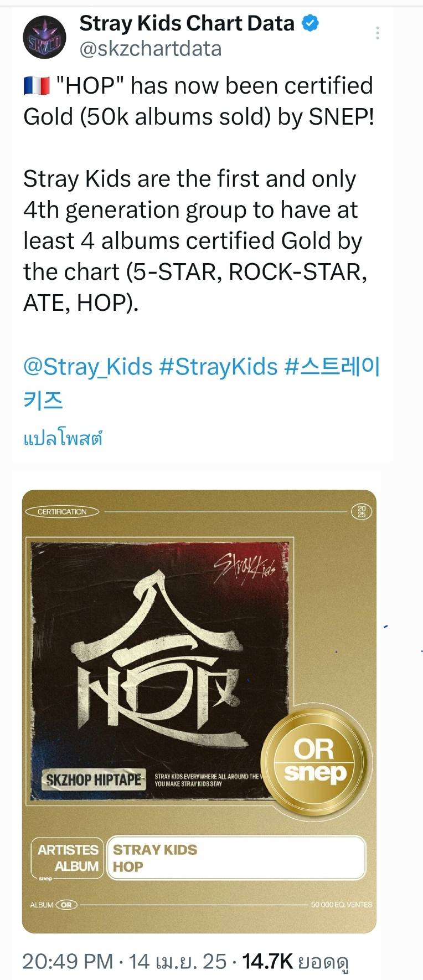This screenshot has height=980, width=423.
Task: Click the @skzchartdata handle
Action: 151,49
